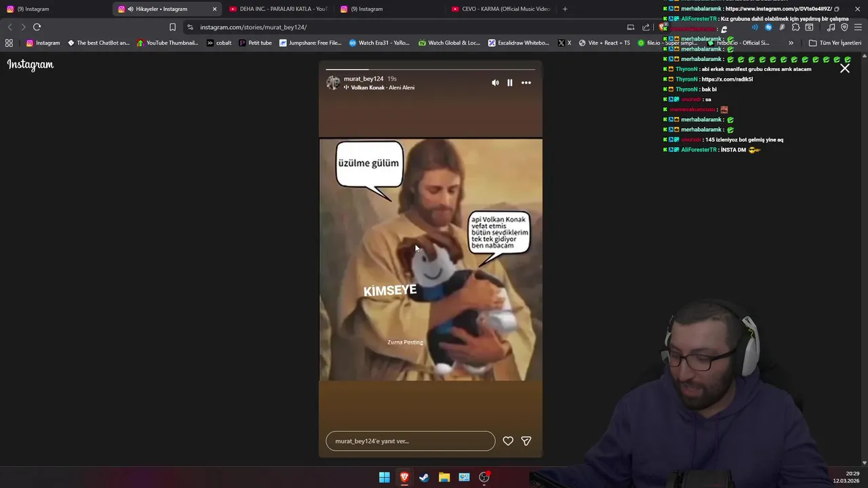Copy the Instagram link icon in chat
The height and width of the screenshot is (488, 868).
[x=837, y=9]
